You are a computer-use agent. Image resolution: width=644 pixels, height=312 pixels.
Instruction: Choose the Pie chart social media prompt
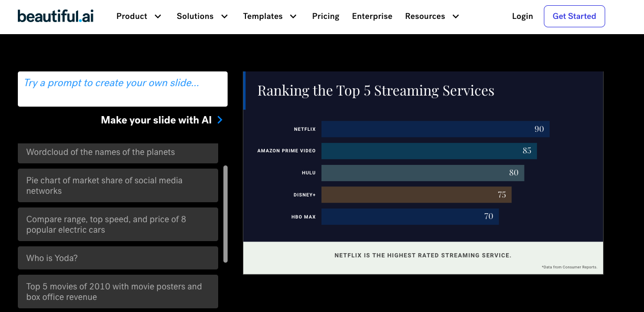point(117,185)
